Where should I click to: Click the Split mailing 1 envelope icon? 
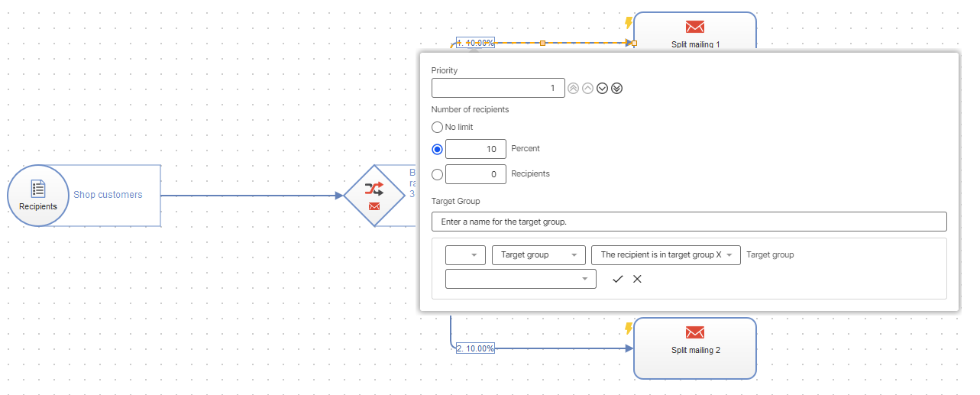[694, 27]
